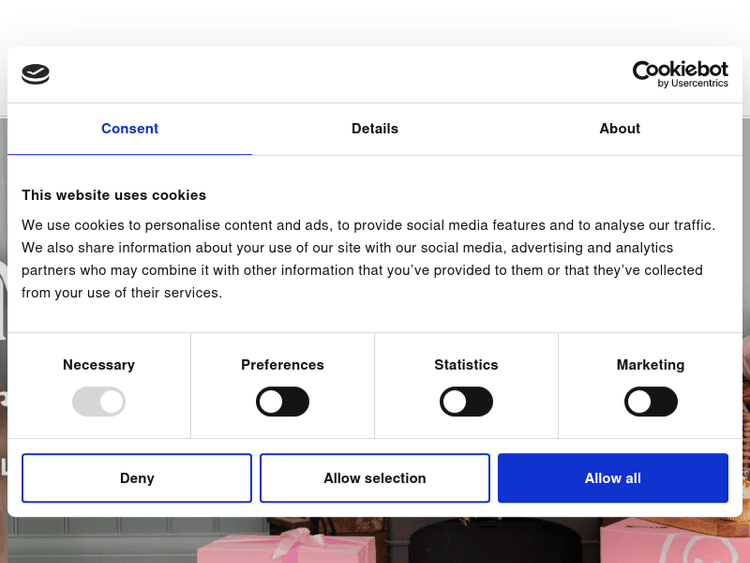Click the disabled Necessary cookies toggle
This screenshot has width=750, height=563.
(x=99, y=402)
